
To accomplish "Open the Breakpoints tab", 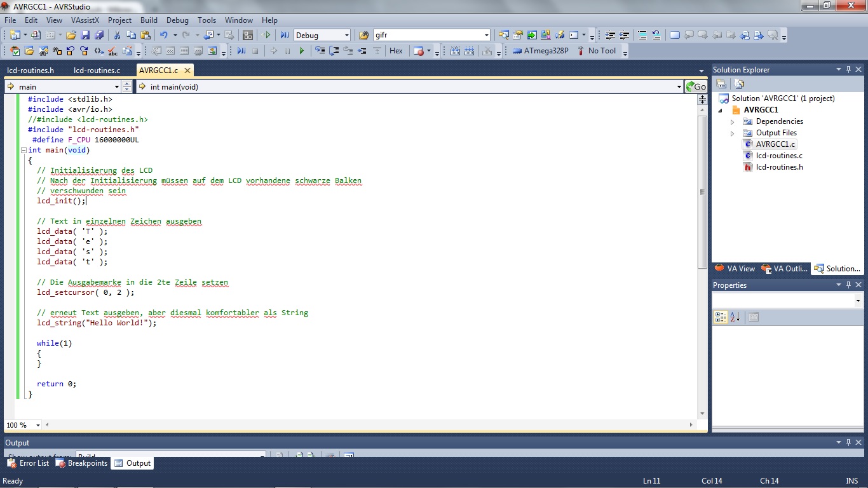I will (x=82, y=463).
